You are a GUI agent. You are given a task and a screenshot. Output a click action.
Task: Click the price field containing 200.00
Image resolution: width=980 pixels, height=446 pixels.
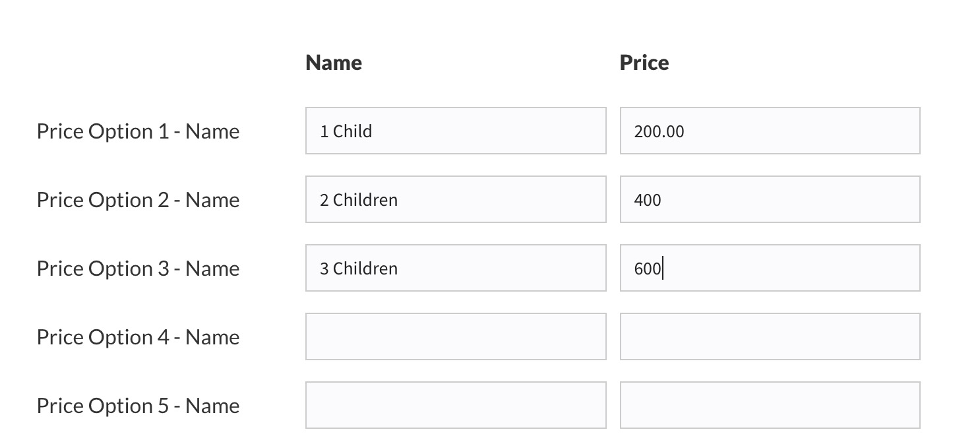click(x=770, y=131)
